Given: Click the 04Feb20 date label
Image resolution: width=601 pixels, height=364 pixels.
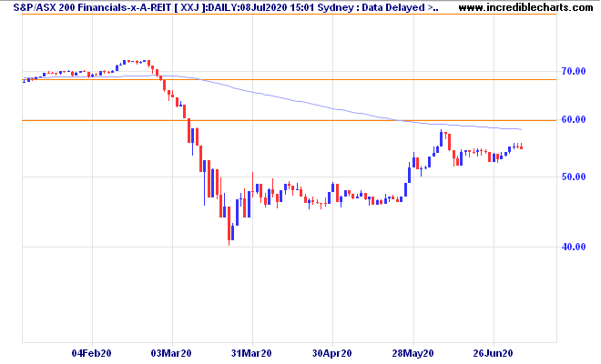Looking at the screenshot, I should [x=92, y=353].
